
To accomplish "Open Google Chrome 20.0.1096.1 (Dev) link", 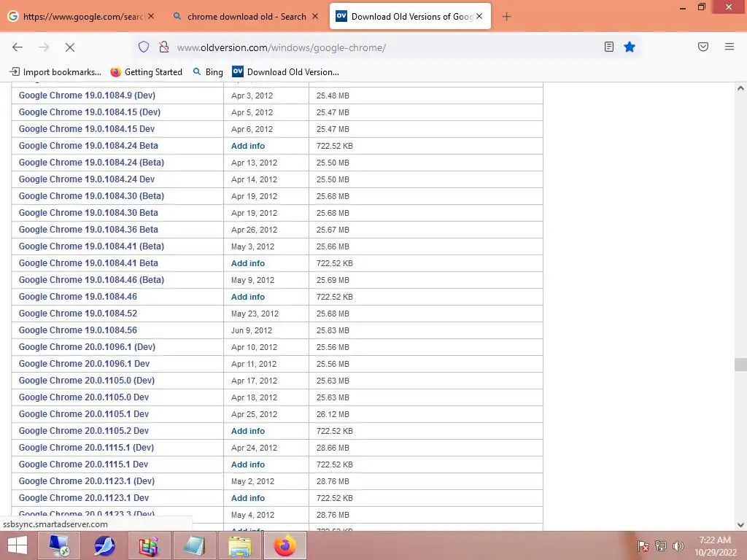I will point(88,346).
